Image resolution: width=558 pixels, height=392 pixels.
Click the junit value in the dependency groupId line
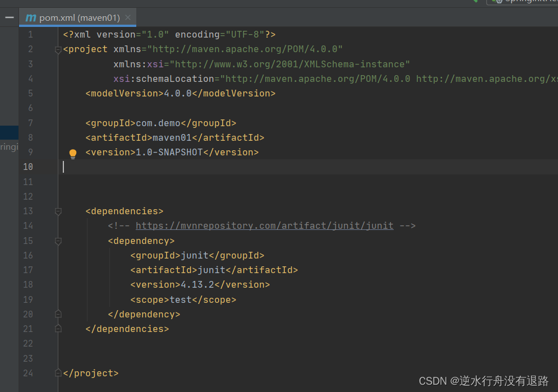[x=195, y=255]
